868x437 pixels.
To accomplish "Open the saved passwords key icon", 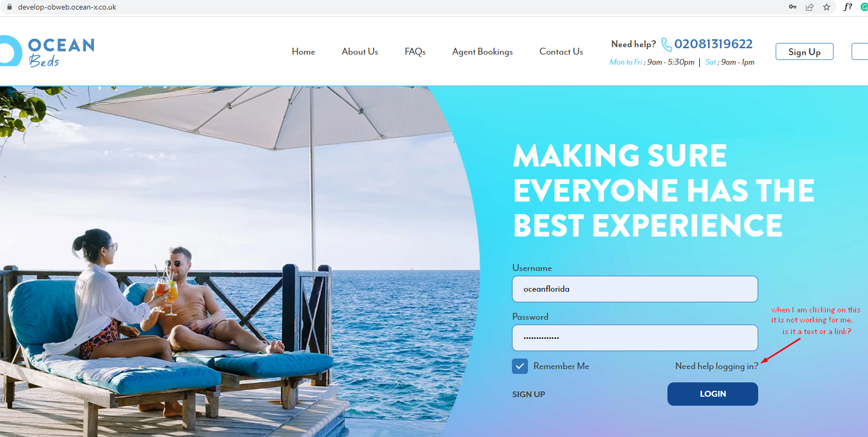I will 793,7.
